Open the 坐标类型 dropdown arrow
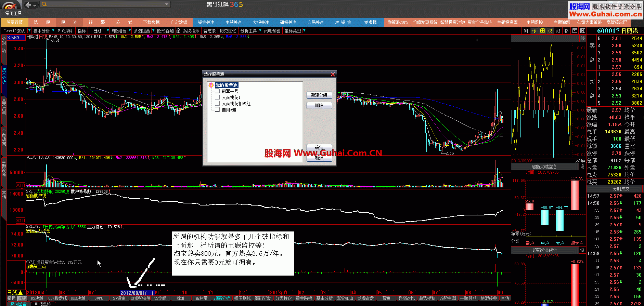 (x=304, y=31)
